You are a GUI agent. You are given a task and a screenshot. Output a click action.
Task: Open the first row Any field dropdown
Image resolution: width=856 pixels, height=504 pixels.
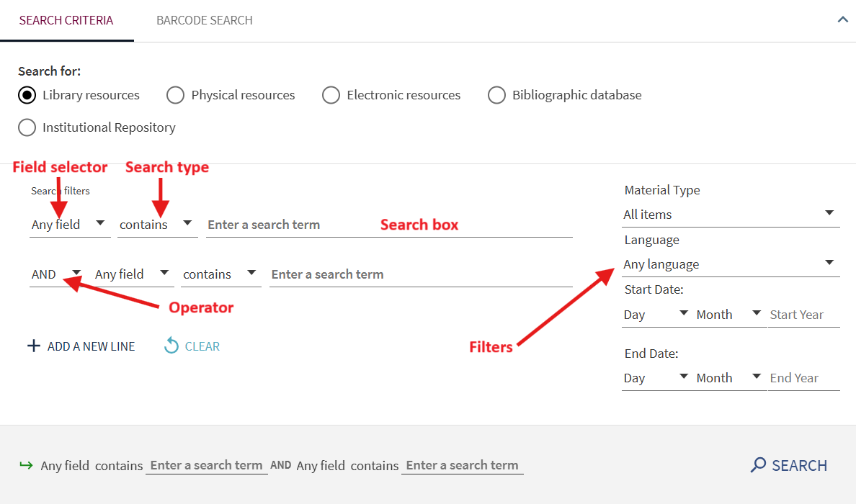tap(69, 225)
